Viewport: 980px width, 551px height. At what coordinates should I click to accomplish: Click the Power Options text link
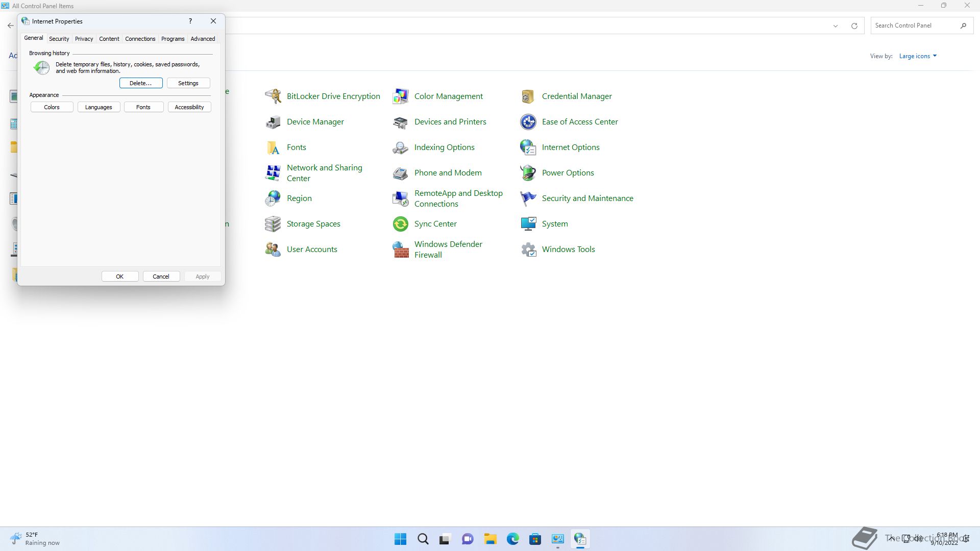568,172
